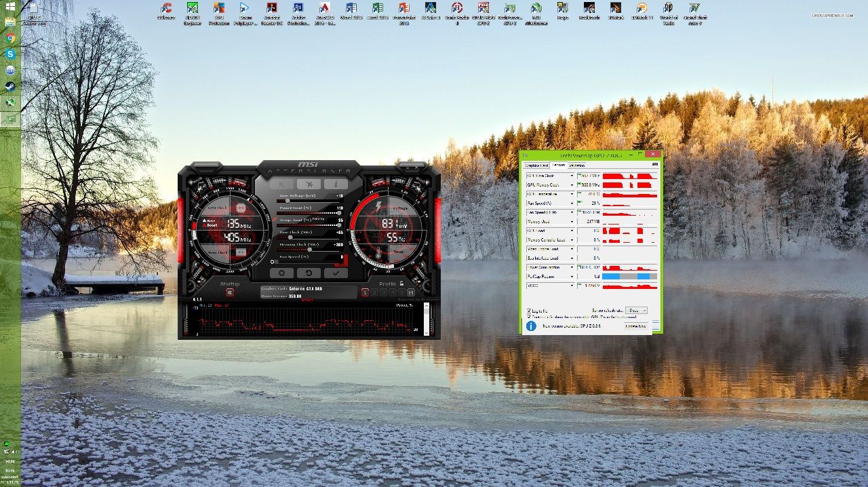The image size is (868, 487).
Task: Switch to GPU-Z Graphics Card tab
Action: [536, 165]
